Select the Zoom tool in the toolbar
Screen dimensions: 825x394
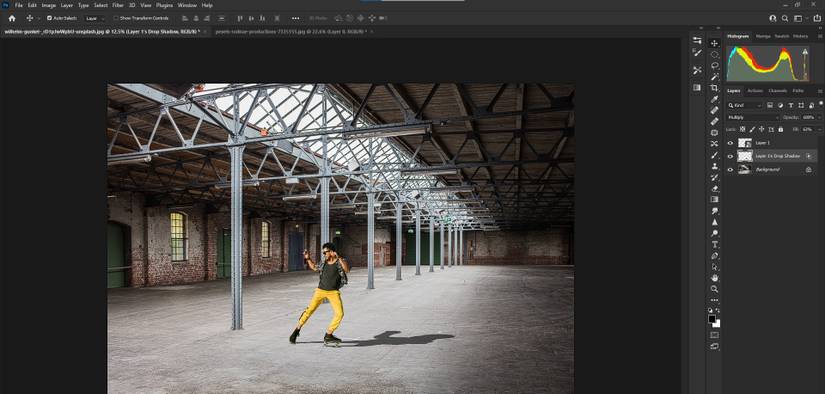click(x=714, y=289)
